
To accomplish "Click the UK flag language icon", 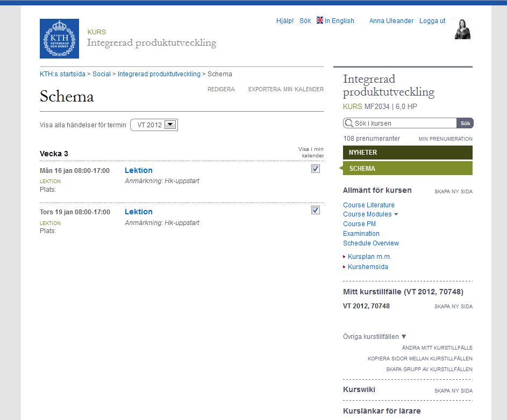I will click(320, 20).
